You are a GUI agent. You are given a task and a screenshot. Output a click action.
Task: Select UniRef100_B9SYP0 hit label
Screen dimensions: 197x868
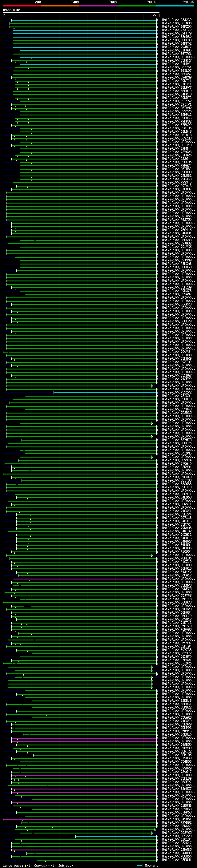(x=177, y=111)
